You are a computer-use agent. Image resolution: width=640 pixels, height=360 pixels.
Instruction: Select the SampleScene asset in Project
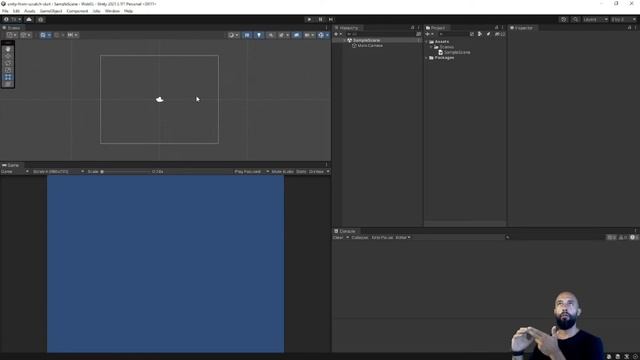[454, 52]
